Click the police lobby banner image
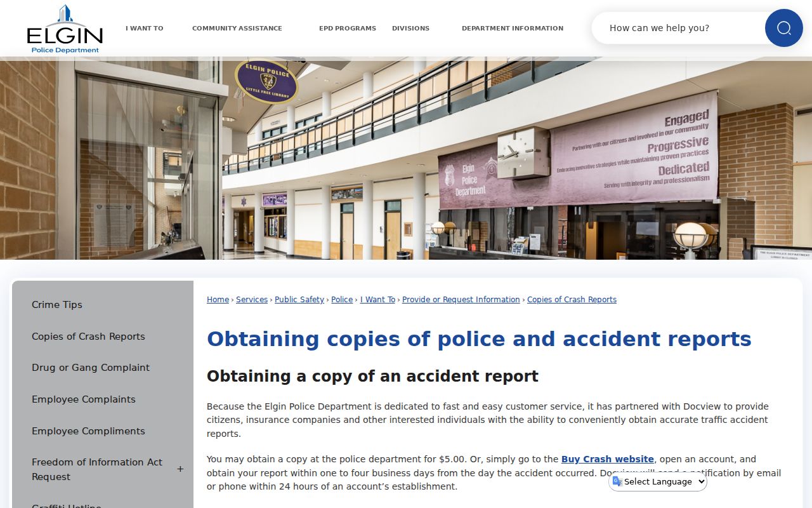This screenshot has width=812, height=508. coord(406,159)
